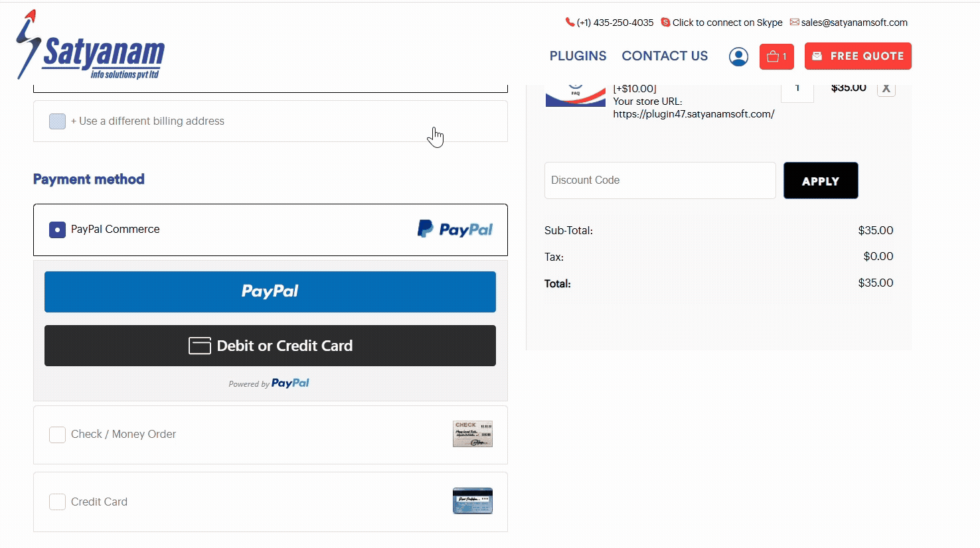This screenshot has width=980, height=548.
Task: Click the sales email envelope icon
Action: (x=794, y=22)
